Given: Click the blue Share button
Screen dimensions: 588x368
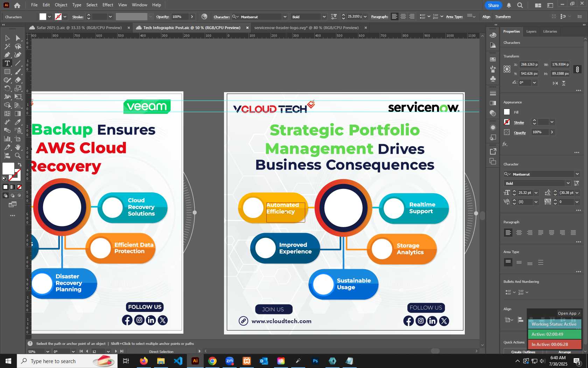Looking at the screenshot, I should pos(493,5).
